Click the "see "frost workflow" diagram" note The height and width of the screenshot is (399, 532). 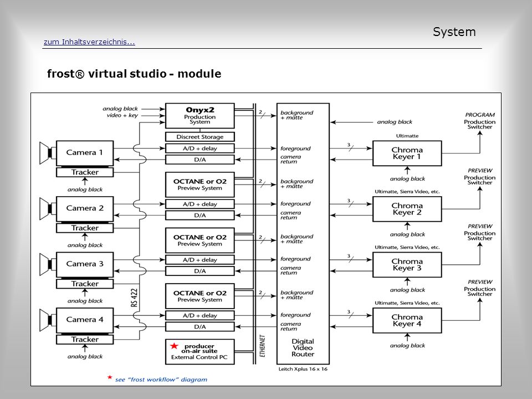pyautogui.click(x=161, y=380)
